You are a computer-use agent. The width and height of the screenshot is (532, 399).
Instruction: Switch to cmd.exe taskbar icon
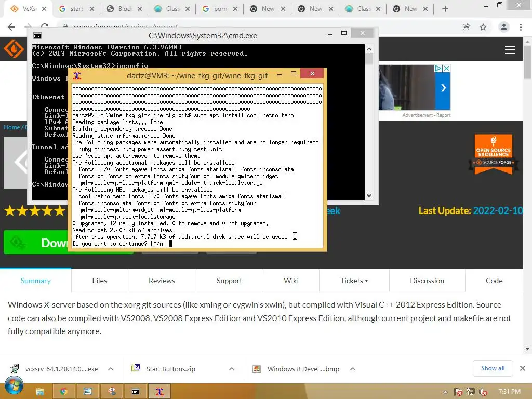coord(136,392)
